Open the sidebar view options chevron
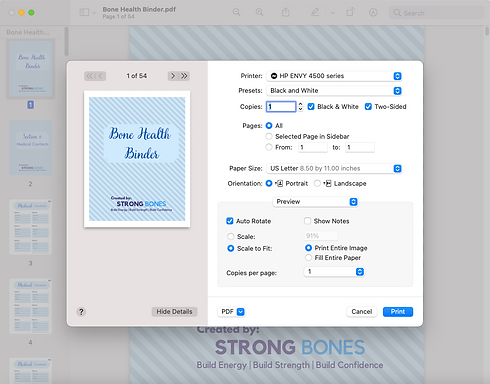 (94, 13)
